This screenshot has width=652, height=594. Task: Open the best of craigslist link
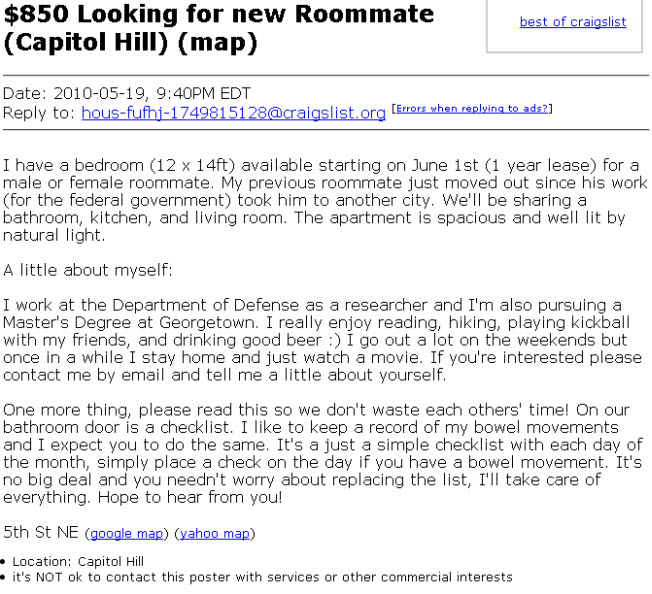(x=573, y=22)
